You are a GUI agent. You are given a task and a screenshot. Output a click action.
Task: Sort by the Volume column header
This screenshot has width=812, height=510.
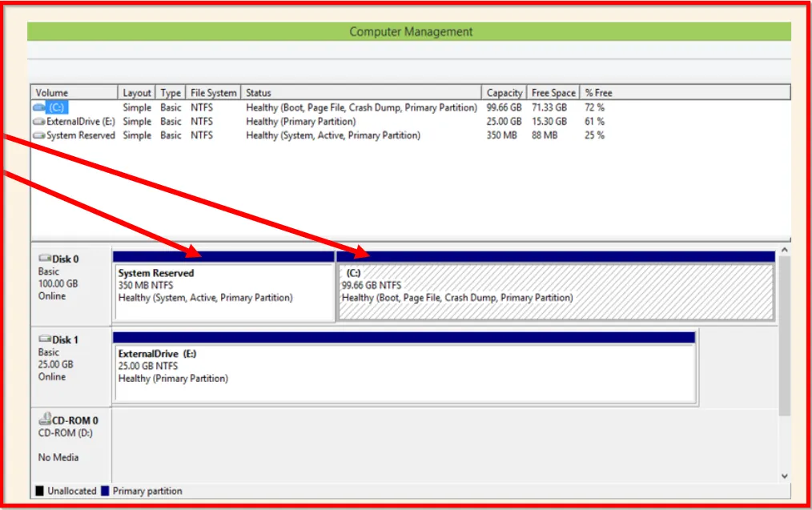click(74, 93)
